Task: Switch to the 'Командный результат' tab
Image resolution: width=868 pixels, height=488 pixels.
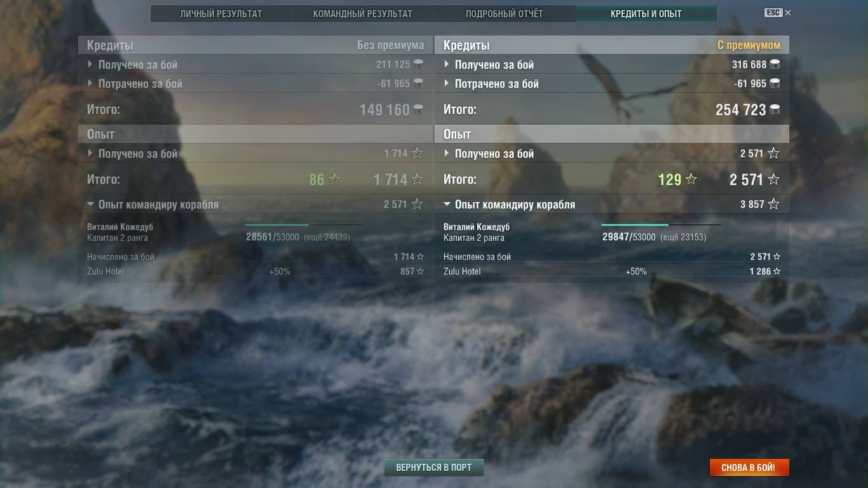Action: tap(363, 13)
